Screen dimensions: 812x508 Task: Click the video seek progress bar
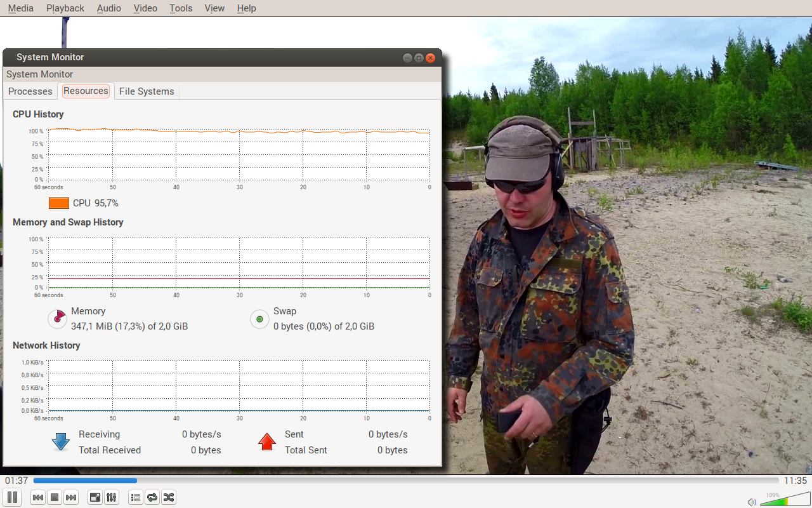point(406,481)
